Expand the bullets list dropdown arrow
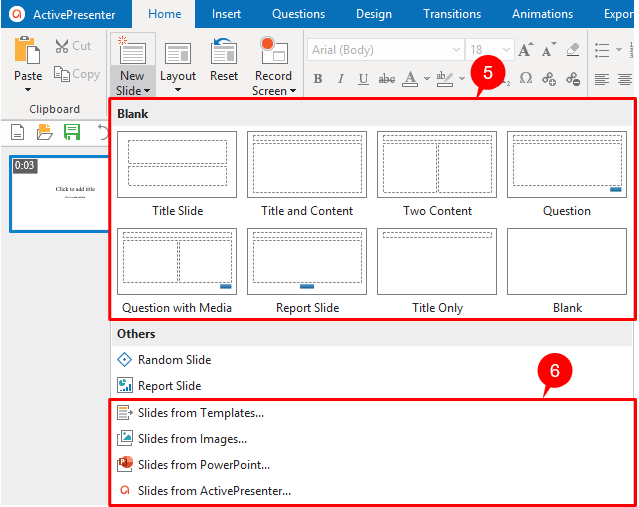Screen dimensions: 639x507 619,50
